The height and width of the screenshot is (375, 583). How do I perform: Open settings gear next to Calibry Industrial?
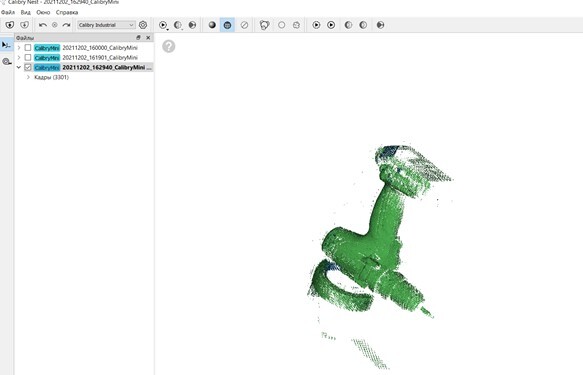pos(143,25)
